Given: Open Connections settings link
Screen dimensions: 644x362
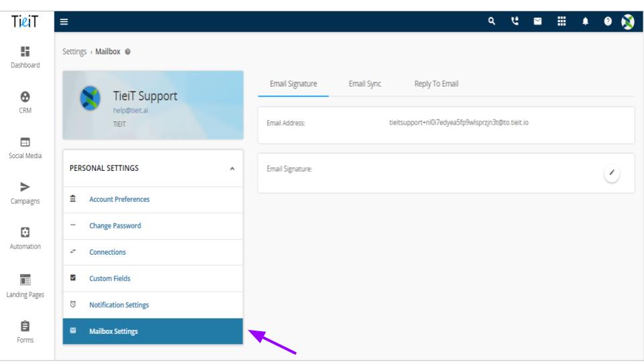Looking at the screenshot, I should (x=107, y=252).
